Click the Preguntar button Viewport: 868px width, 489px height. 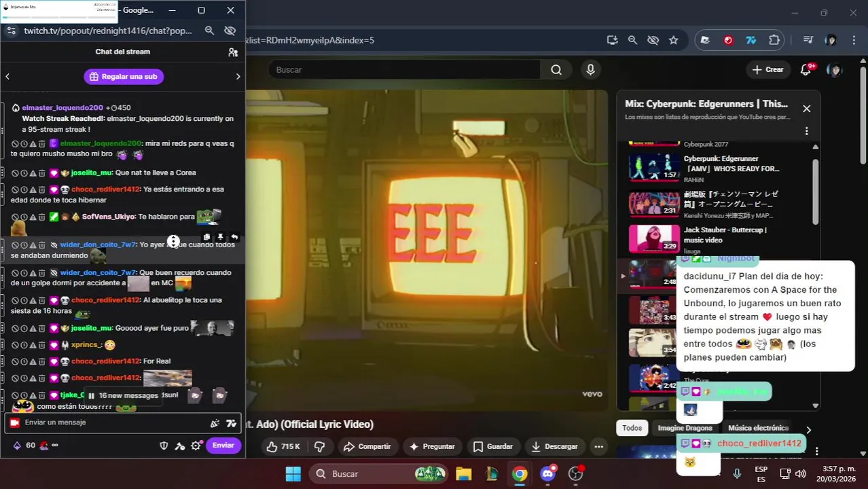[x=432, y=446]
